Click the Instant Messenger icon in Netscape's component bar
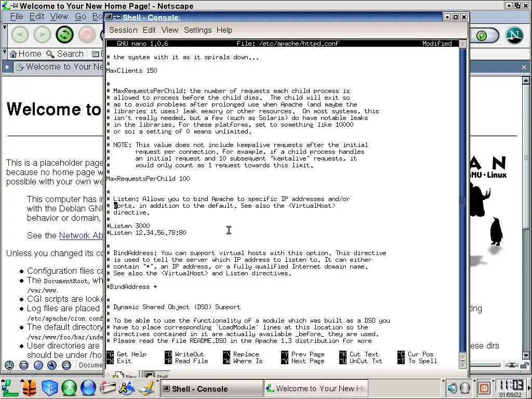Viewport: 532px width, 399px height. pos(38,365)
